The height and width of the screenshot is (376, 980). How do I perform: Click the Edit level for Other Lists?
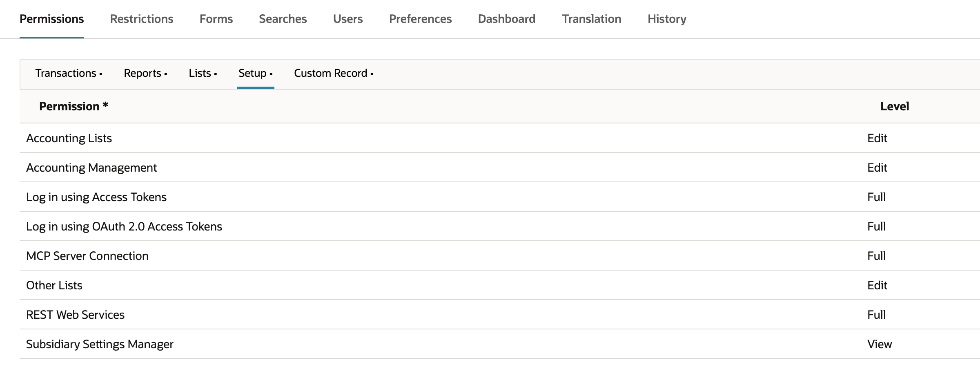point(877,285)
